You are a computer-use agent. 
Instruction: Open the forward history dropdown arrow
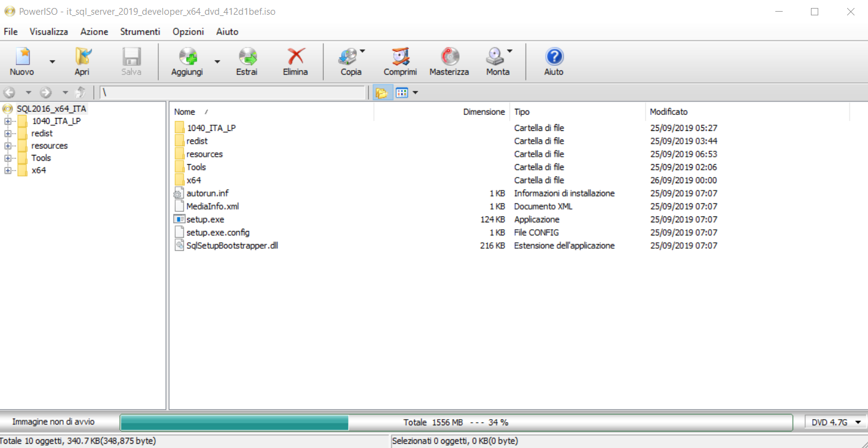(65, 93)
